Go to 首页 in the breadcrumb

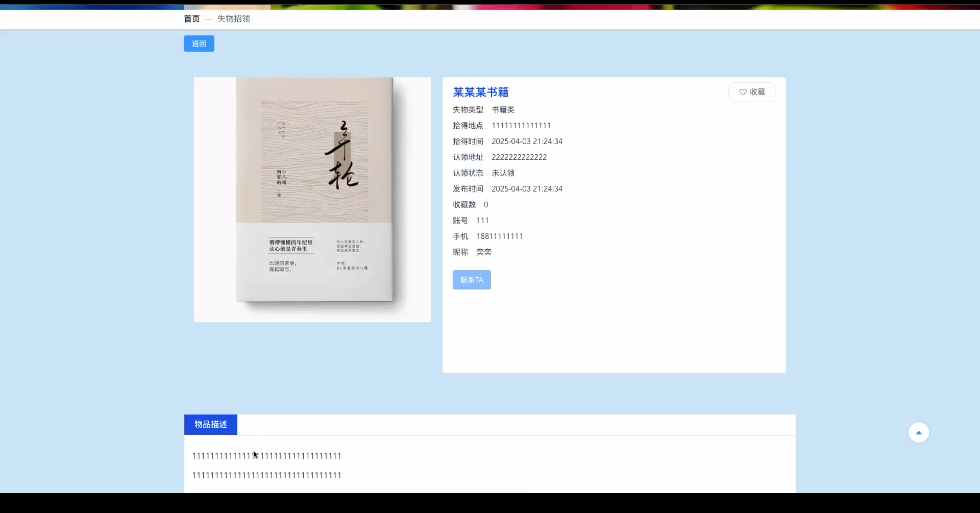(x=192, y=19)
